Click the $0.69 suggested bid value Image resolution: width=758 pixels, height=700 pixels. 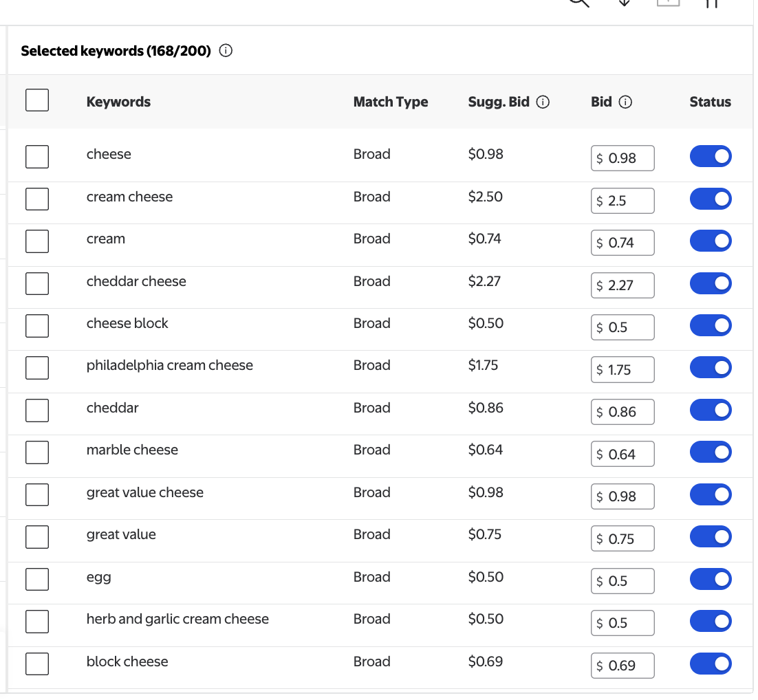tap(486, 661)
